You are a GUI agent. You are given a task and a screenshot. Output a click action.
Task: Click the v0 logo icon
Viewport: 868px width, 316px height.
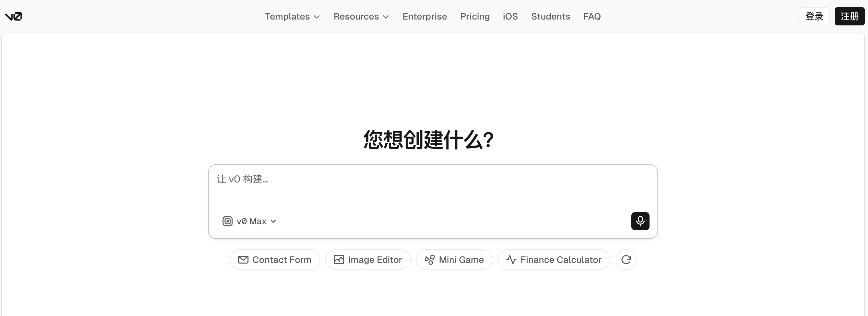pyautogui.click(x=13, y=16)
